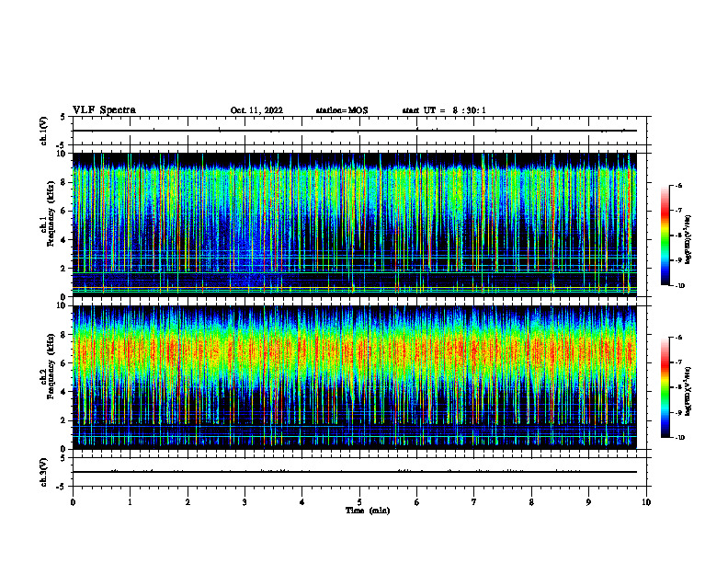The image size is (728, 563).
Task: Click the "station=MOS" header label
Action: [x=342, y=110]
